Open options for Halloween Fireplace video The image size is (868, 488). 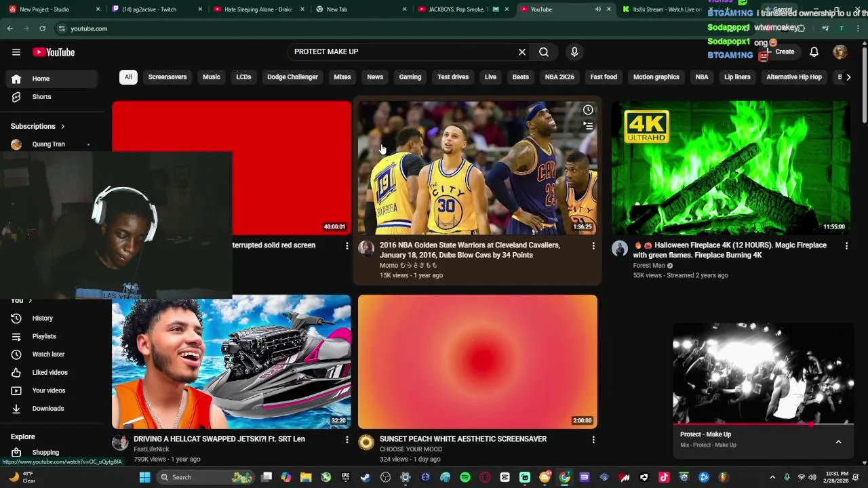point(846,245)
